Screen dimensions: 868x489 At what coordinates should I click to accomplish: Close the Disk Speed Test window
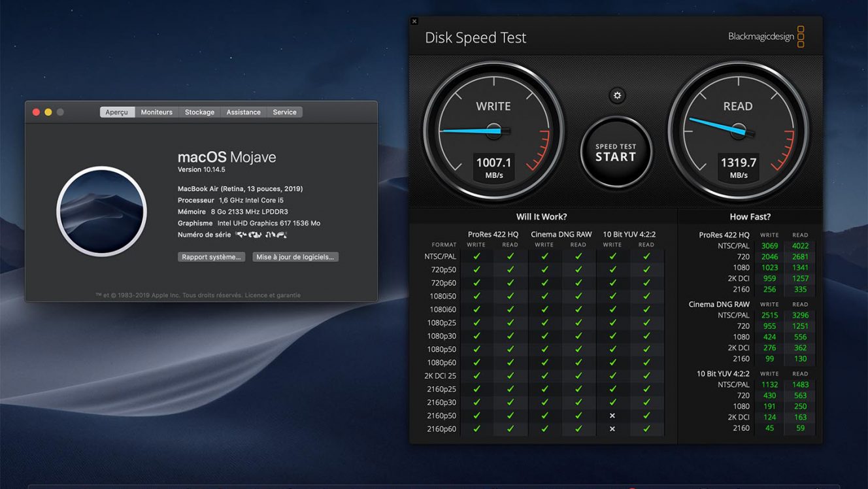click(414, 22)
